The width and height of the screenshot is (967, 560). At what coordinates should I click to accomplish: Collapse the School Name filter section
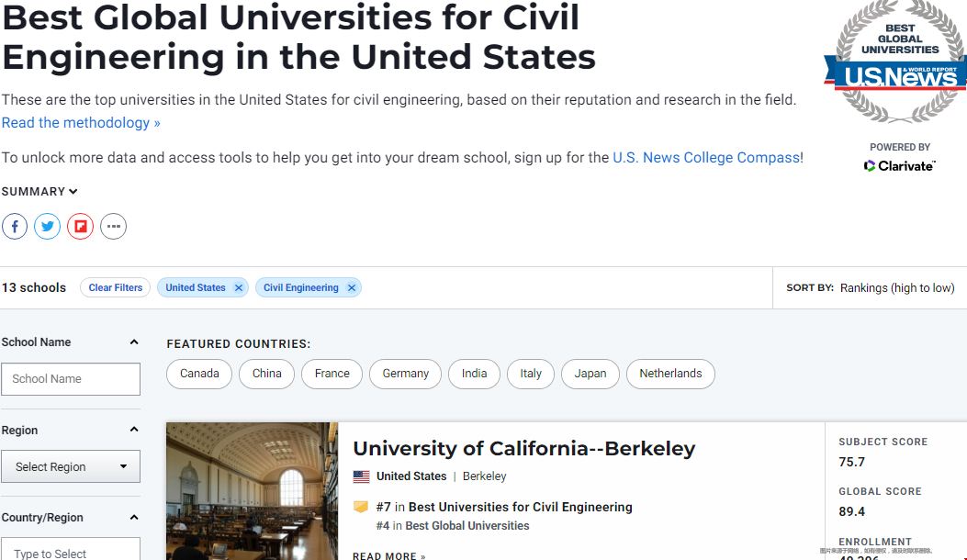134,342
